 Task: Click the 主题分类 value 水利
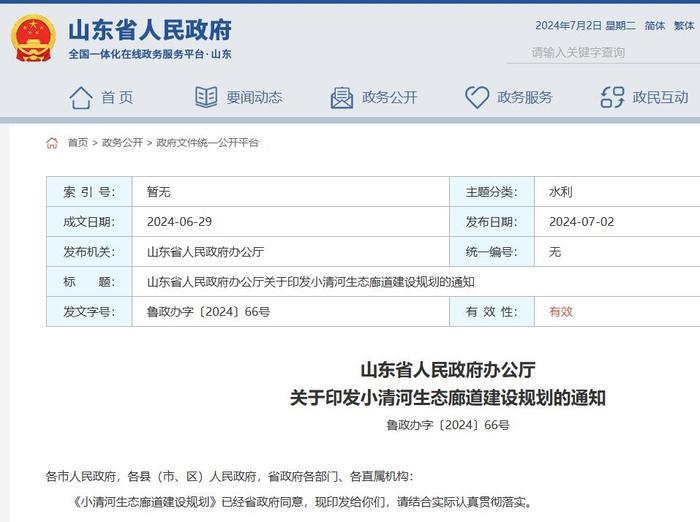pyautogui.click(x=561, y=192)
